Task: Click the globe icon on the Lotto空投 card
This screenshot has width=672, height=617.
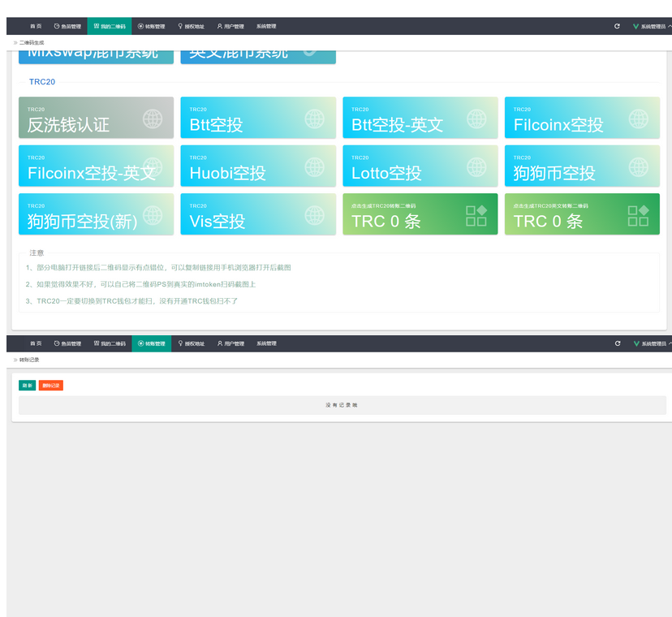Action: 476,167
